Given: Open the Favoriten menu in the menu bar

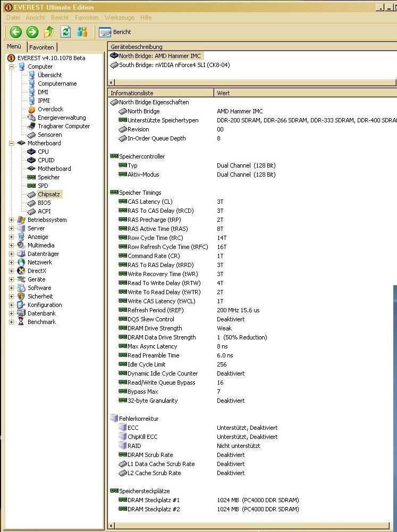Looking at the screenshot, I should pyautogui.click(x=87, y=18).
